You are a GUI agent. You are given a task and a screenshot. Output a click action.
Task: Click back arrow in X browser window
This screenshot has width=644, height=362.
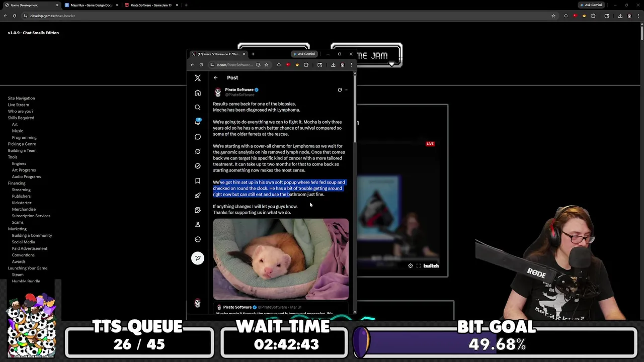coord(192,65)
